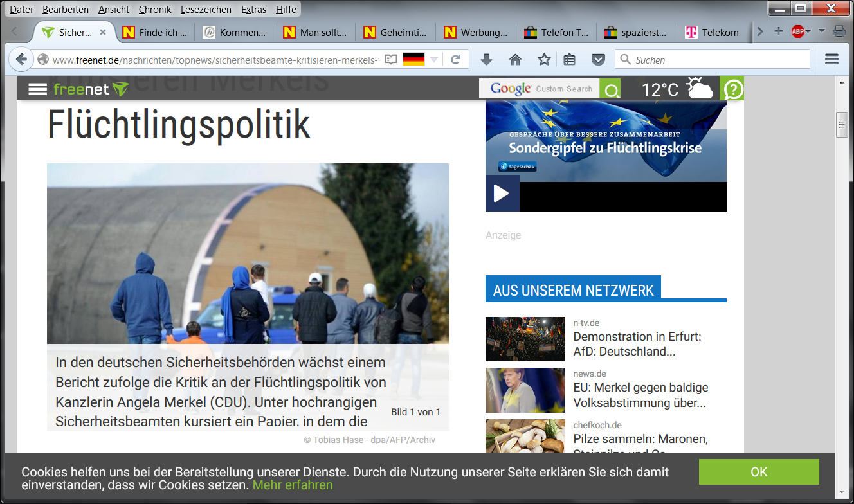Close the active 'Sicher...' tab
This screenshot has width=854, height=504.
coord(102,32)
